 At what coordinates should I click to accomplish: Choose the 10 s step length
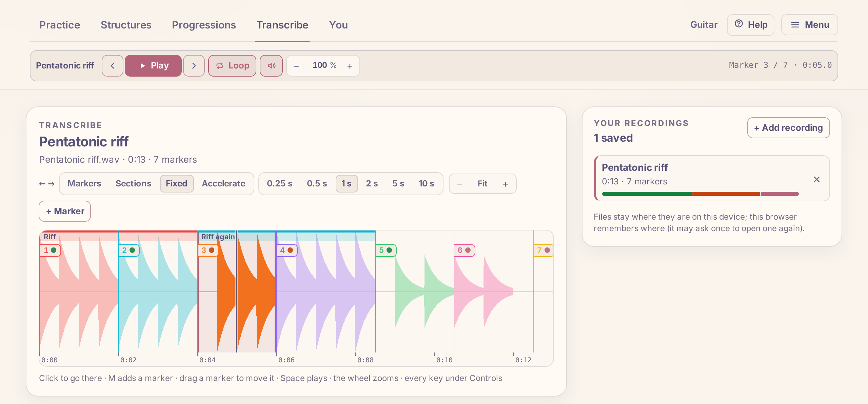pos(427,184)
